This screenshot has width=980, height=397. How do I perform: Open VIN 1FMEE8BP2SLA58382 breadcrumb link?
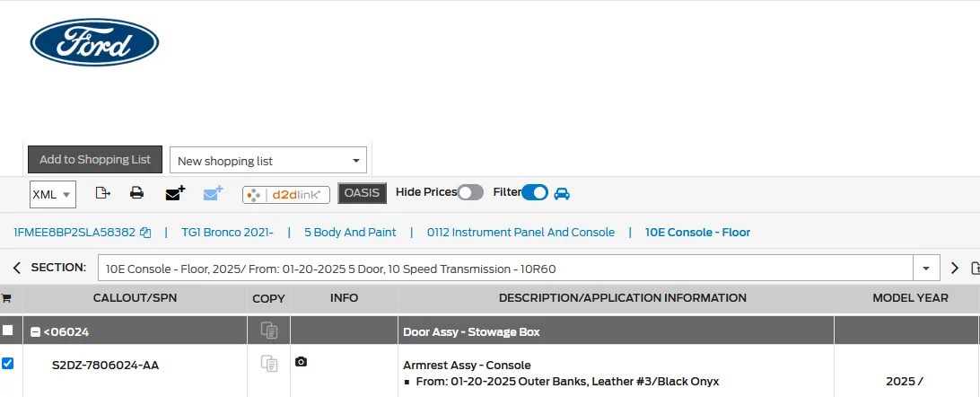[74, 232]
